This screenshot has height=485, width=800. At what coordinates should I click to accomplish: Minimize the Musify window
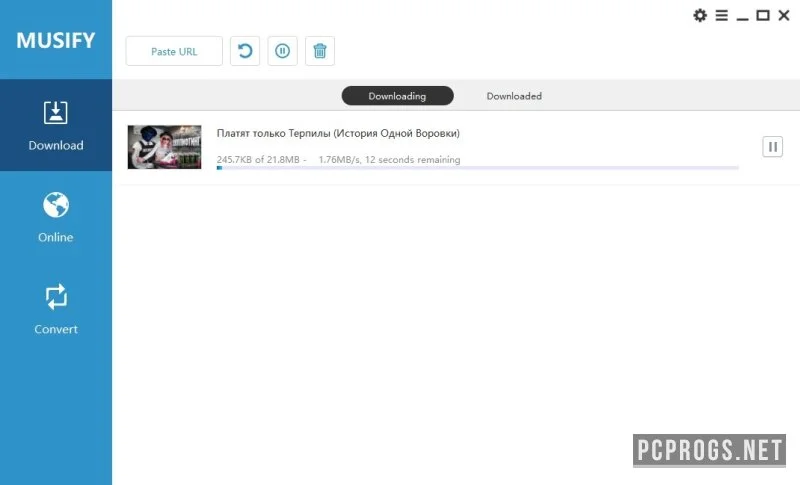coord(742,18)
